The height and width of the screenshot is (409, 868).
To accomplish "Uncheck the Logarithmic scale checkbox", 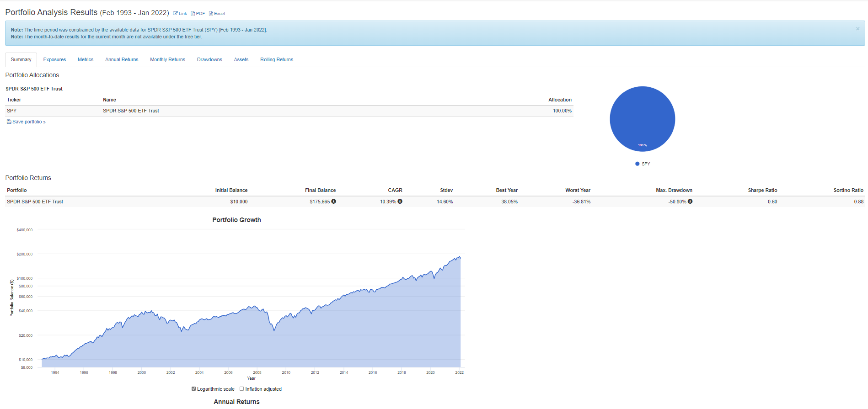I will (x=194, y=389).
